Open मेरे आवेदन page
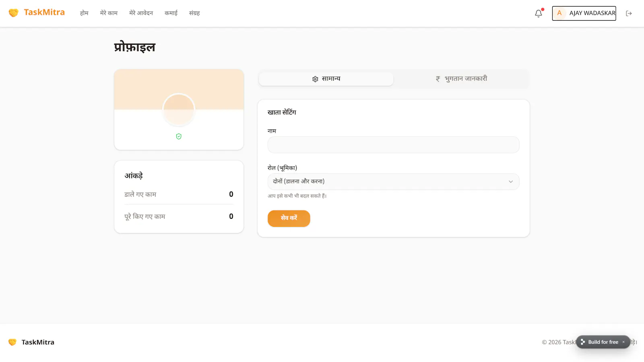This screenshot has height=362, width=644. 141,13
